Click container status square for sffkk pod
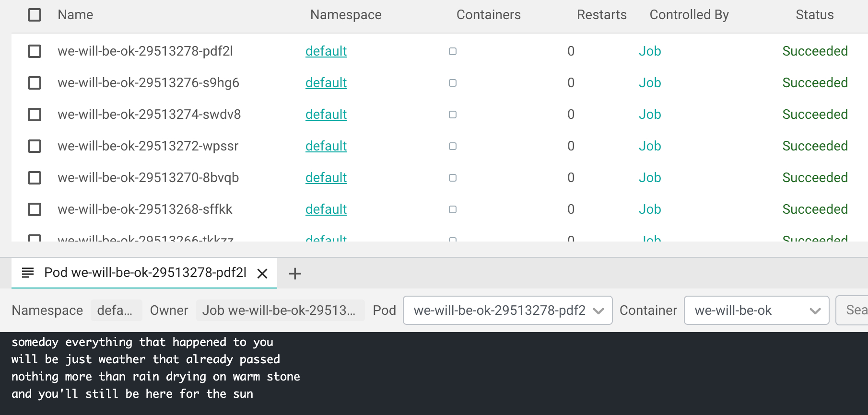 (x=452, y=209)
